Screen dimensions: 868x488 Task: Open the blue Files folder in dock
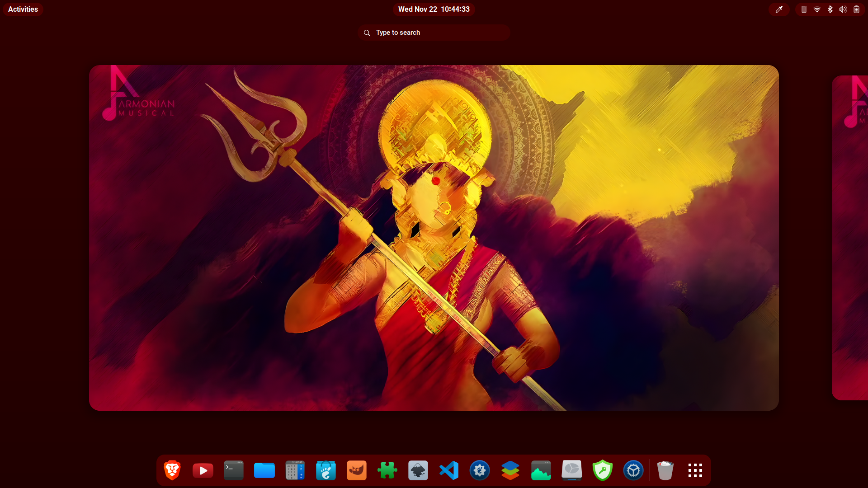(x=264, y=470)
